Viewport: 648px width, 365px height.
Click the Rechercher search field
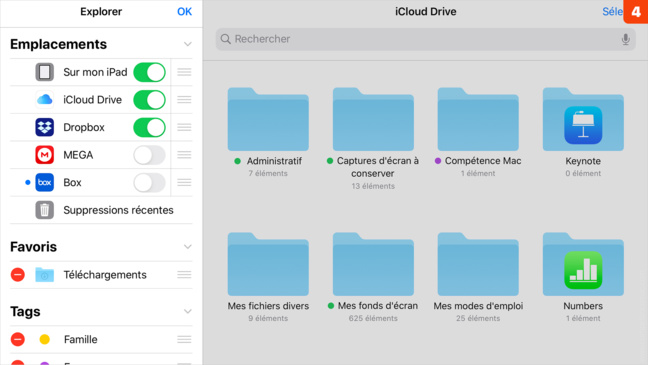point(425,39)
